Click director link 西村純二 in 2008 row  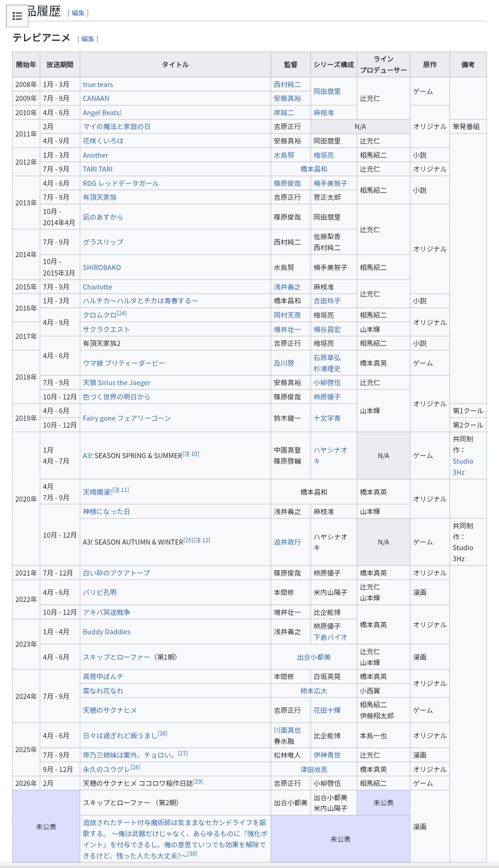(x=287, y=85)
